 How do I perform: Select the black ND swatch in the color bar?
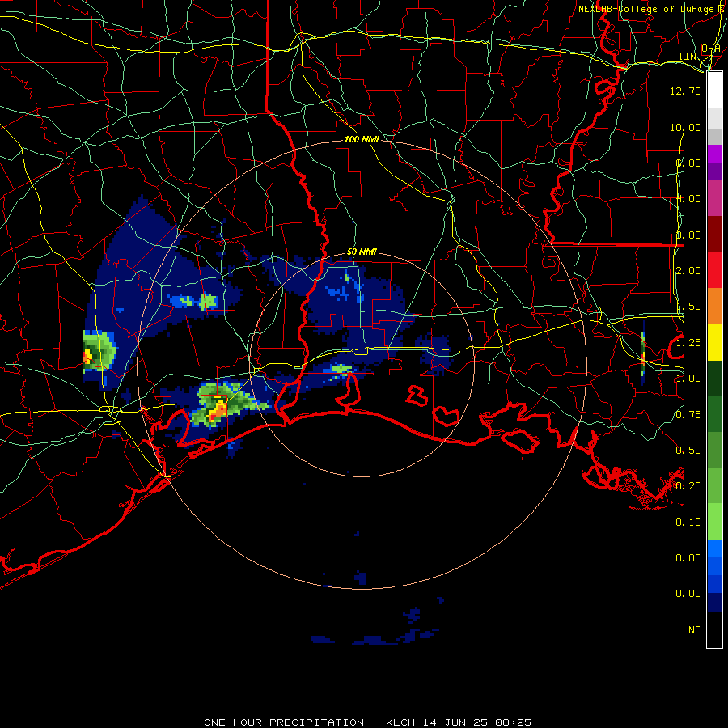coord(714,629)
